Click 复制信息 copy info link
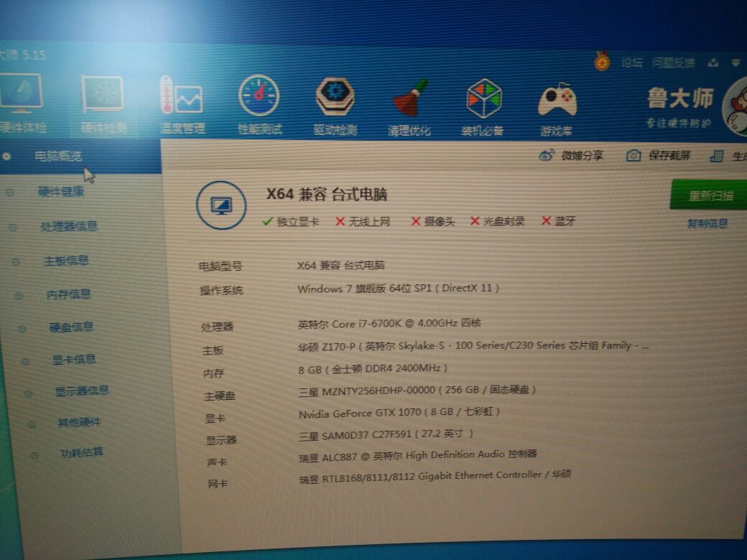This screenshot has height=560, width=747. point(707,223)
